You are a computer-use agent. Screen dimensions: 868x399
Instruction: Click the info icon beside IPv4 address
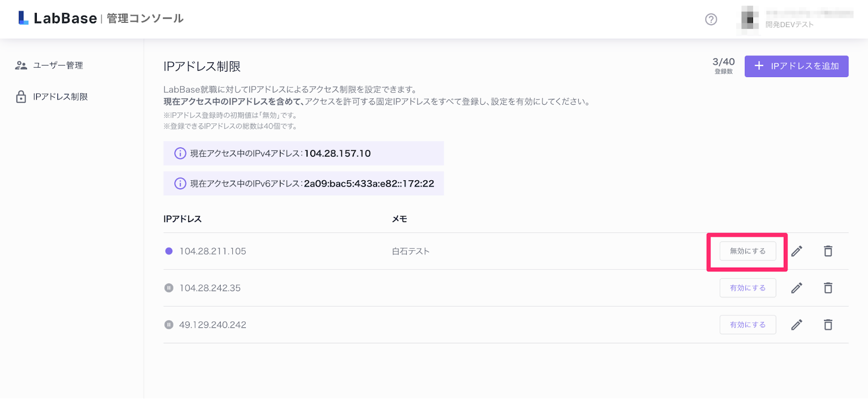pyautogui.click(x=180, y=154)
